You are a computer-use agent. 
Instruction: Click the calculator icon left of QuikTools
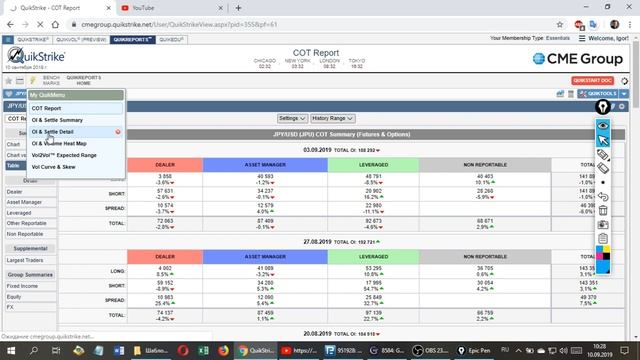[571, 94]
